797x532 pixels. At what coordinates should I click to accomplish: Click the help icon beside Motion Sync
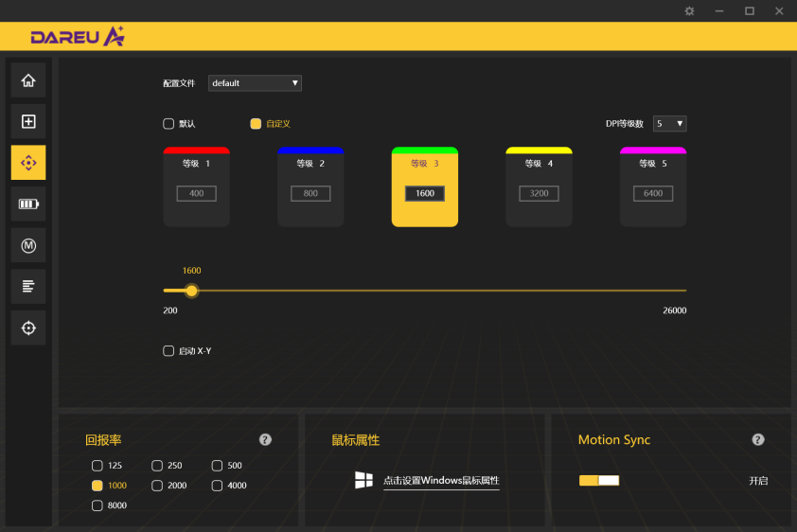[758, 439]
